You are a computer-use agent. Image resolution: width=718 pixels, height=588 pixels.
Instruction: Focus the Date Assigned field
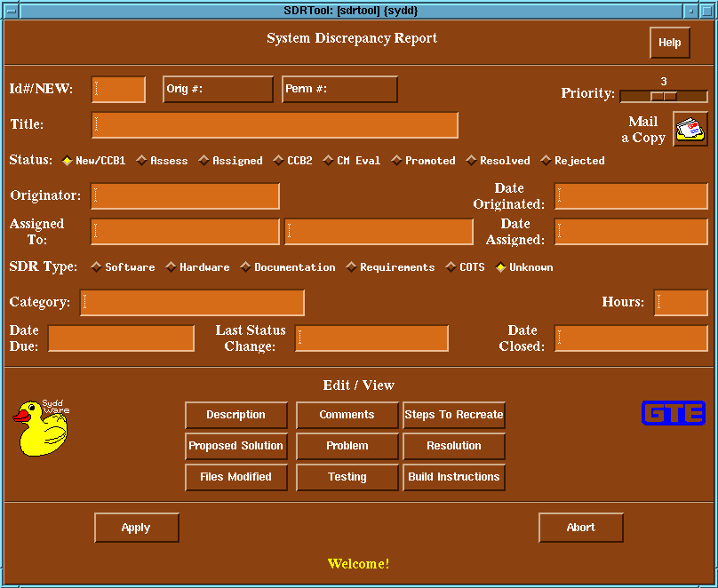coord(631,232)
